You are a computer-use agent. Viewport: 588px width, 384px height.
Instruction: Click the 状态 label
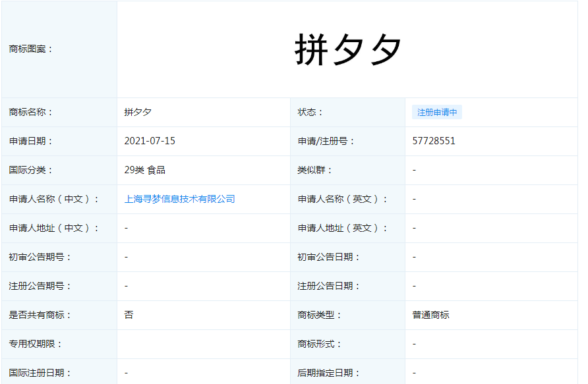coord(310,112)
